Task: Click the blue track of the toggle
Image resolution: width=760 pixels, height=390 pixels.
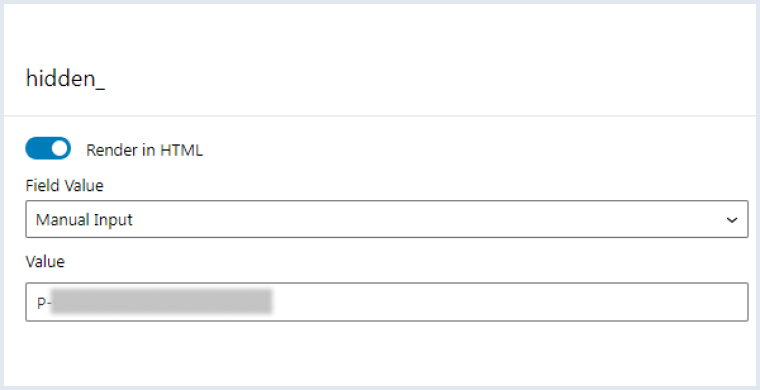Action: [37, 148]
